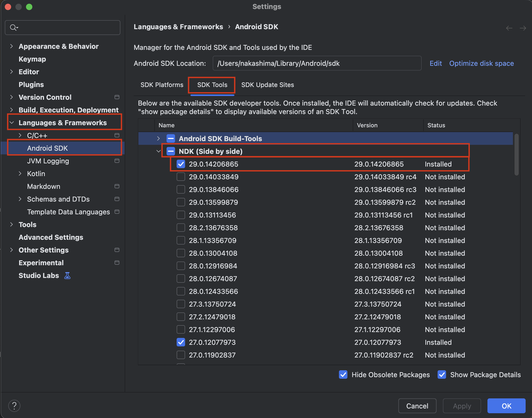This screenshot has width=532, height=418.
Task: Open the SDK Update Sites tab
Action: [x=267, y=85]
